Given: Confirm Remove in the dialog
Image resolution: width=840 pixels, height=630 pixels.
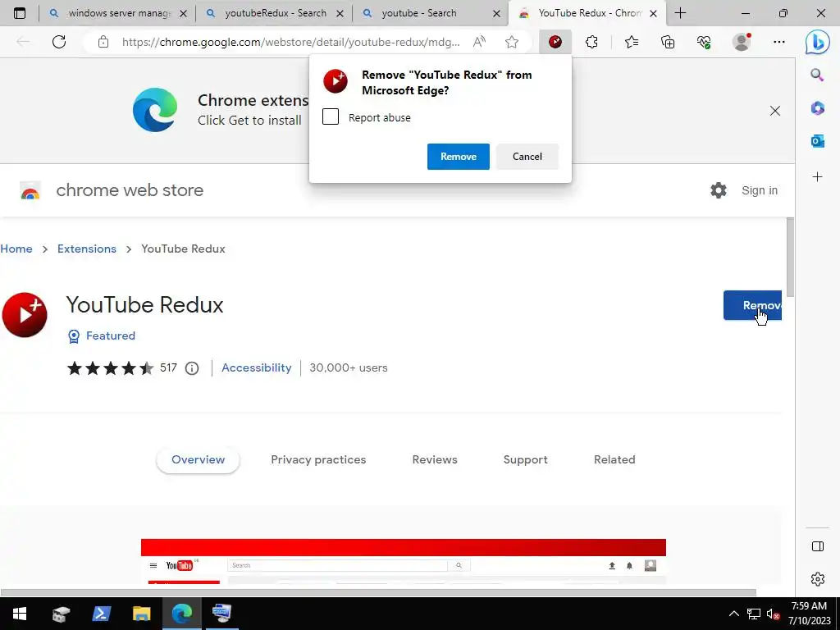Looking at the screenshot, I should click(459, 157).
